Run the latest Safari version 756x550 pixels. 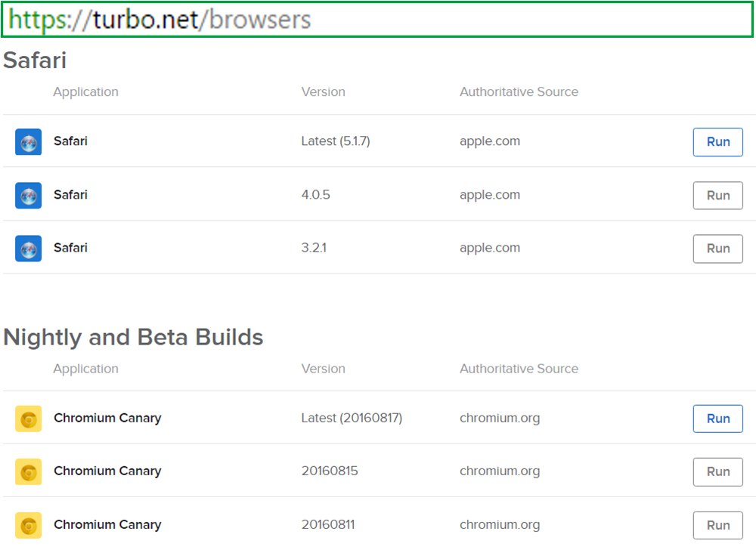click(x=717, y=141)
